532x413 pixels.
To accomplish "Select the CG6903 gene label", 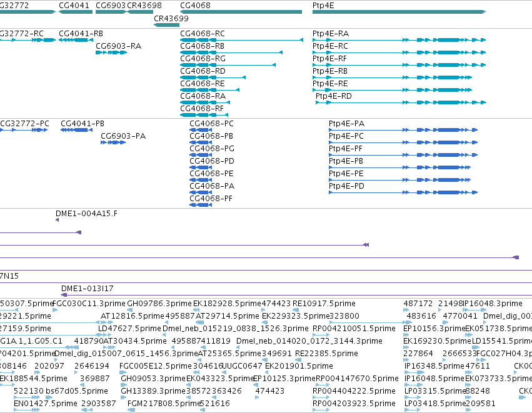I will pos(111,6).
